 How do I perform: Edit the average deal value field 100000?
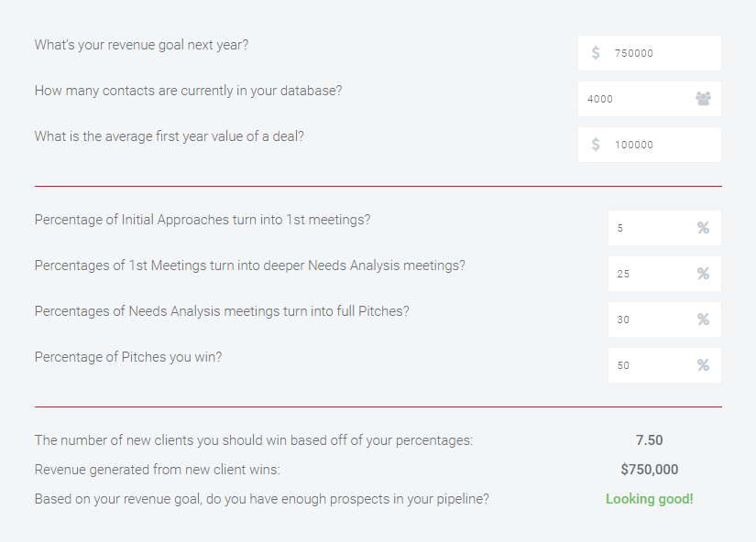(x=650, y=145)
